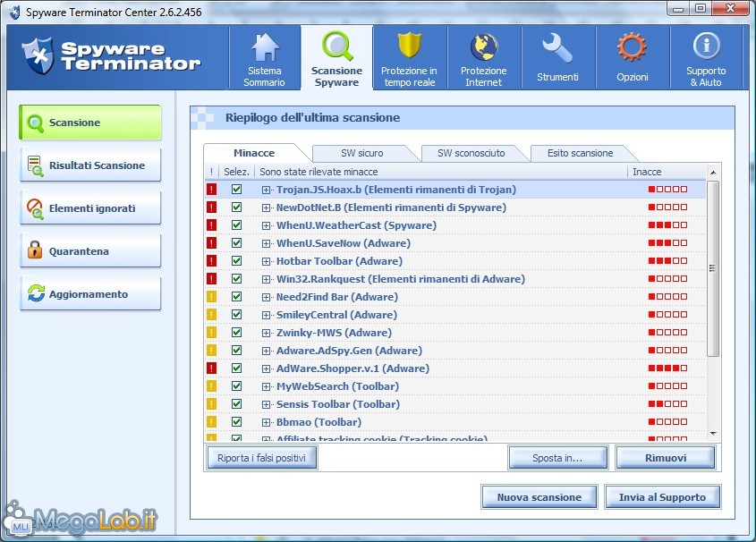Expand the AdWare.Shopper.v.1 threat entry
This screenshot has width=756, height=542.
pyautogui.click(x=266, y=368)
